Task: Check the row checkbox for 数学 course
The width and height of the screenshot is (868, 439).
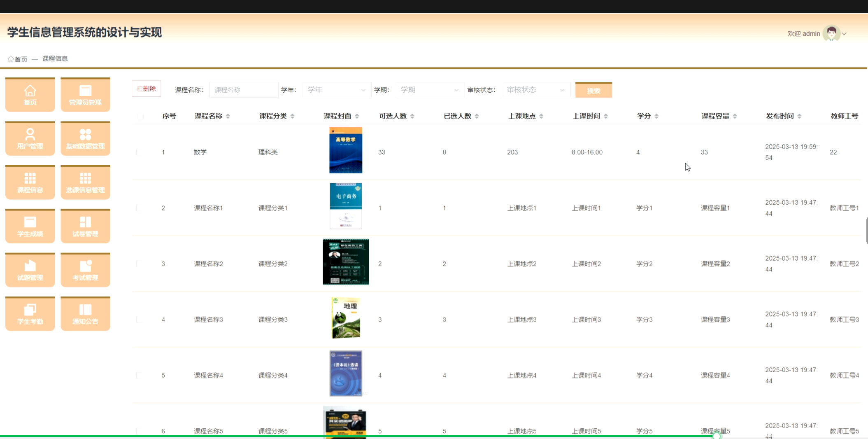Action: [139, 152]
